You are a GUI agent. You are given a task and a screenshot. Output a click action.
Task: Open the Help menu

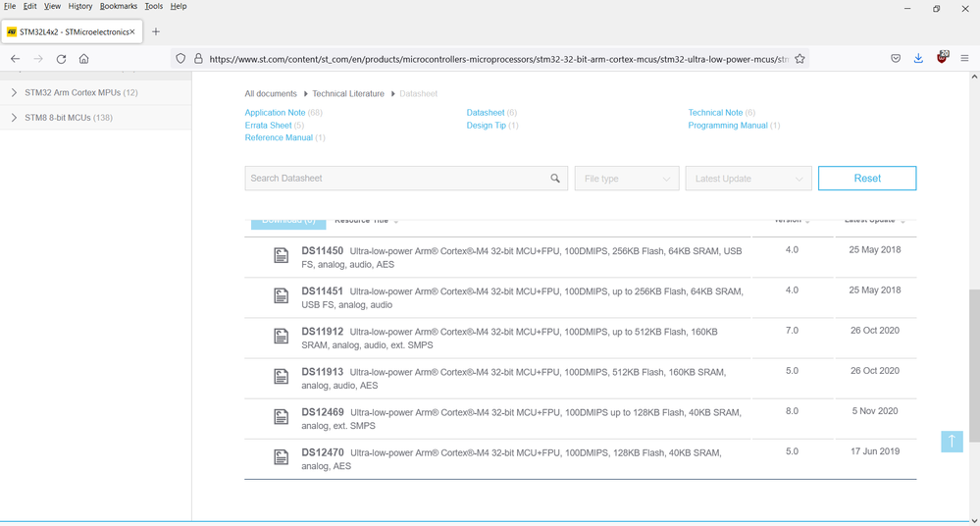(179, 6)
